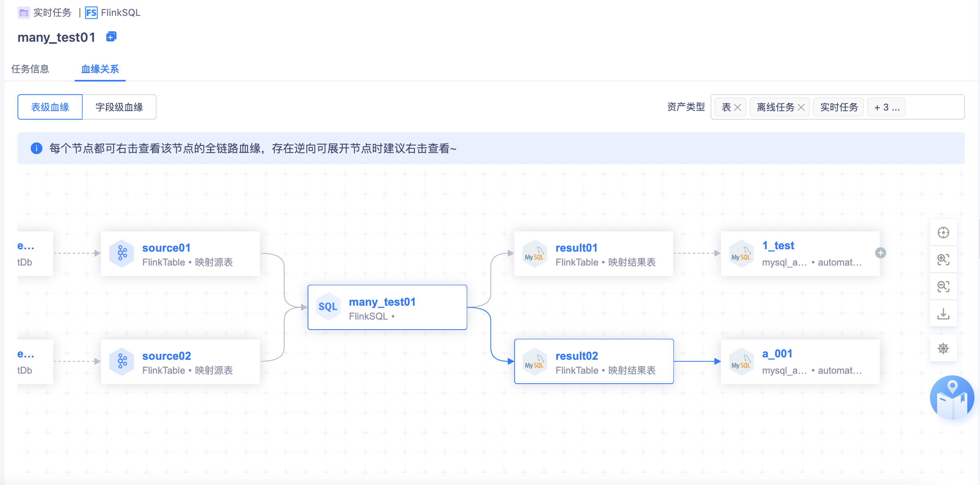Open the result01 node name link
Image resolution: width=980 pixels, height=485 pixels.
point(576,248)
